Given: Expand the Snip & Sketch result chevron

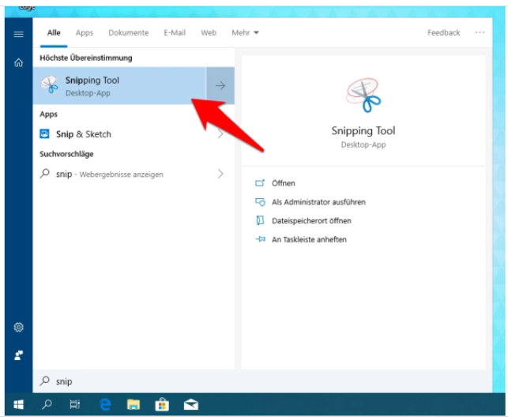Looking at the screenshot, I should pyautogui.click(x=220, y=133).
